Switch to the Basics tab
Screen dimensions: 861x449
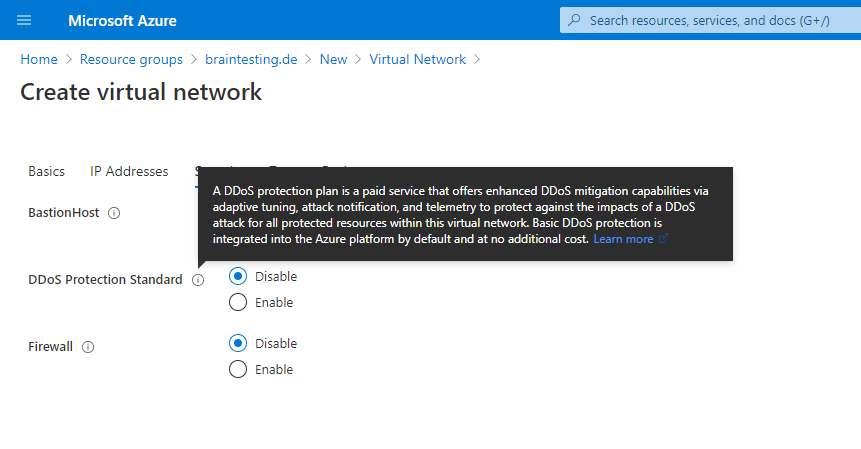(x=47, y=171)
